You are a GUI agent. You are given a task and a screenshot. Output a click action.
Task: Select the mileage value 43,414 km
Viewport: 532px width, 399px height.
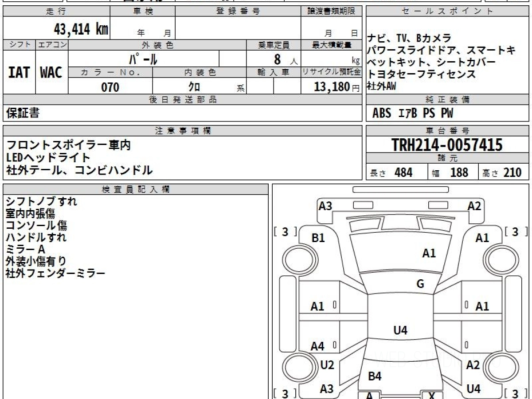(x=81, y=29)
